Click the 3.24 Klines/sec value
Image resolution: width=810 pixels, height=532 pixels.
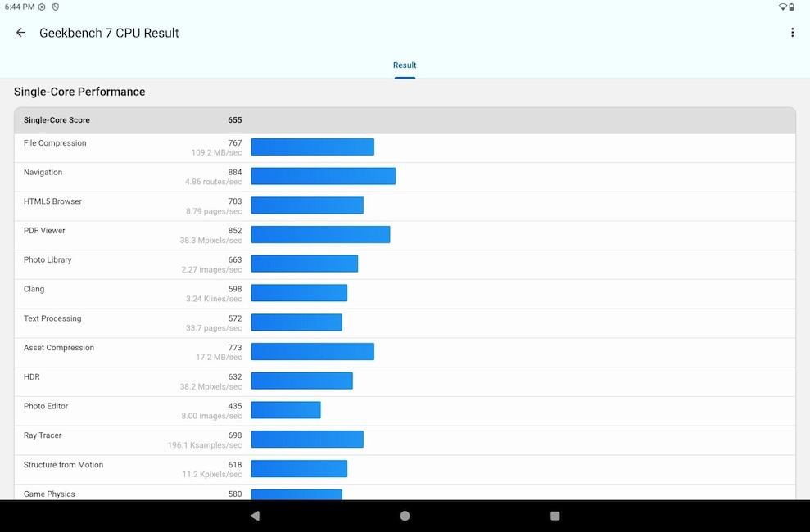point(214,300)
